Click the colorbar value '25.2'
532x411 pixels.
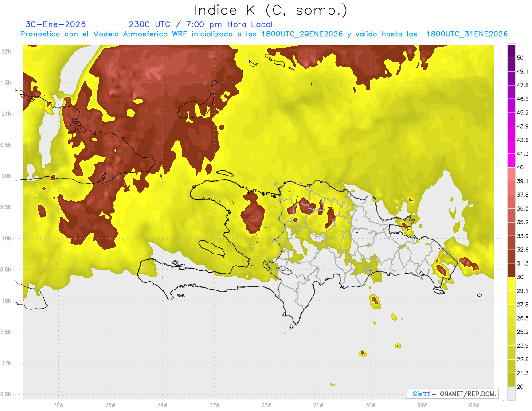523,332
